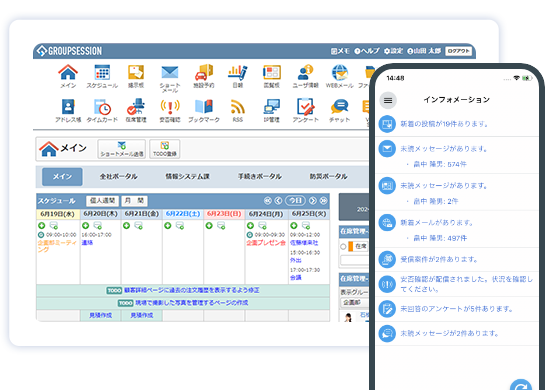Tap the phone hamburger menu icon
The width and height of the screenshot is (550, 390).
(388, 101)
